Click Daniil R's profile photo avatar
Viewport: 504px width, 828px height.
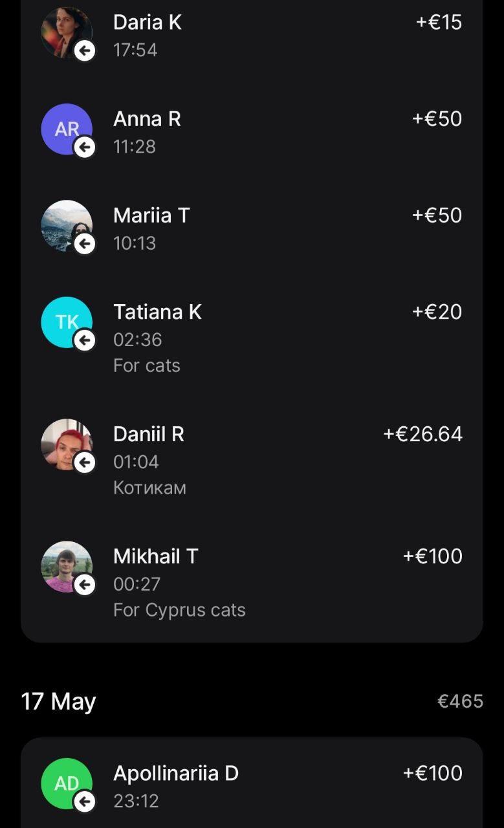[66, 444]
